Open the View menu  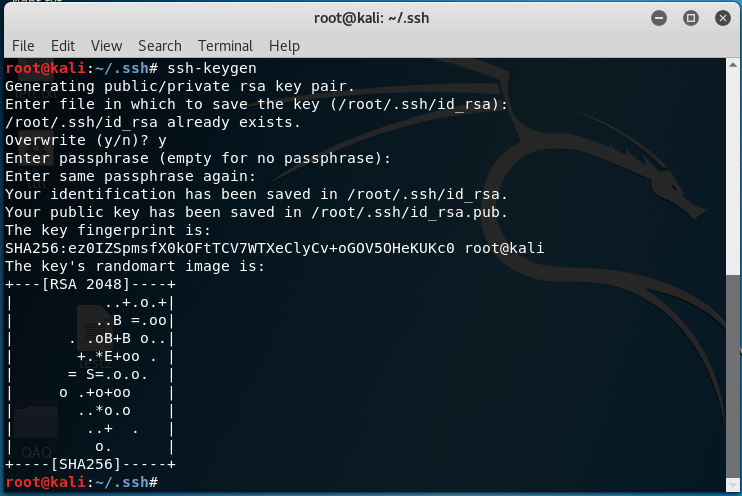tap(106, 46)
